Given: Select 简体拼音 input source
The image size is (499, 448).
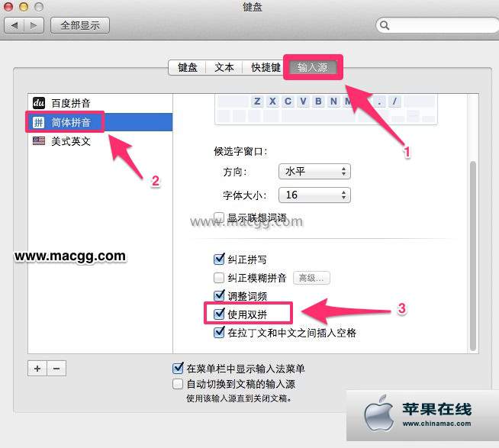Looking at the screenshot, I should pyautogui.click(x=100, y=122).
